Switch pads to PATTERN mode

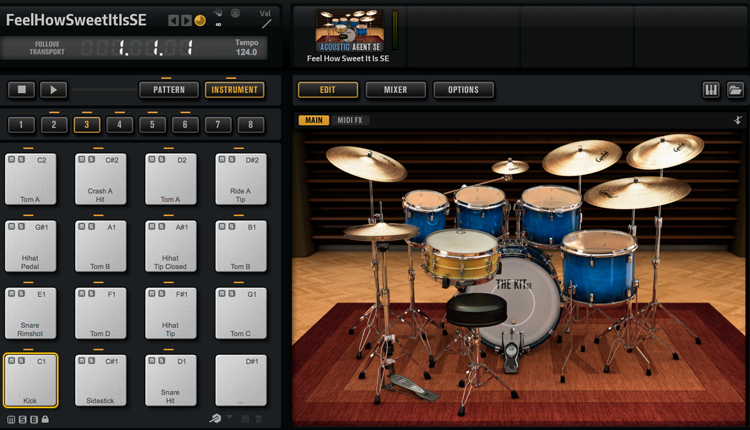pyautogui.click(x=169, y=89)
